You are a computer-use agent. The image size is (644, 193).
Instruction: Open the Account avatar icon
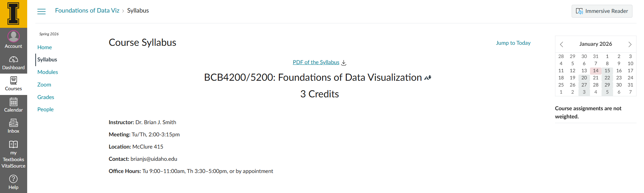14,36
